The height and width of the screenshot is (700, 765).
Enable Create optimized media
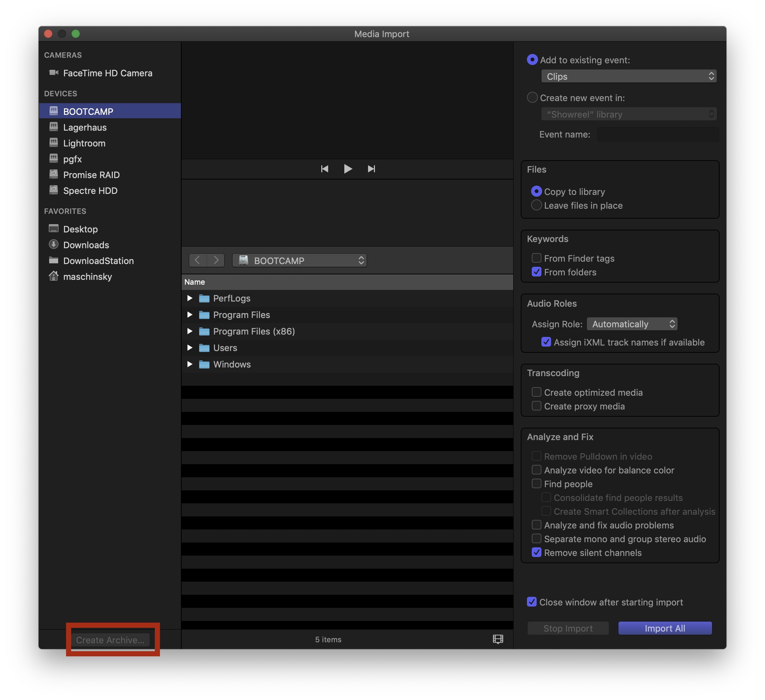tap(537, 392)
